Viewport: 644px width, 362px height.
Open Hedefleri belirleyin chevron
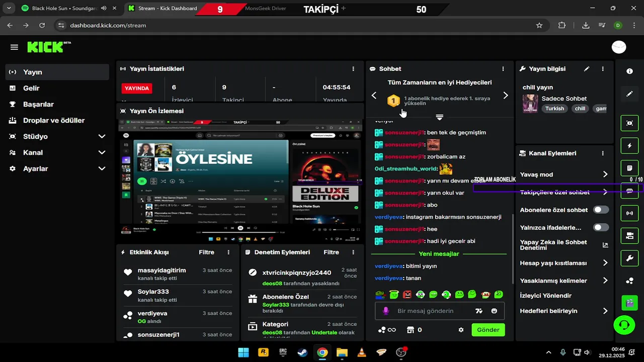point(605,311)
